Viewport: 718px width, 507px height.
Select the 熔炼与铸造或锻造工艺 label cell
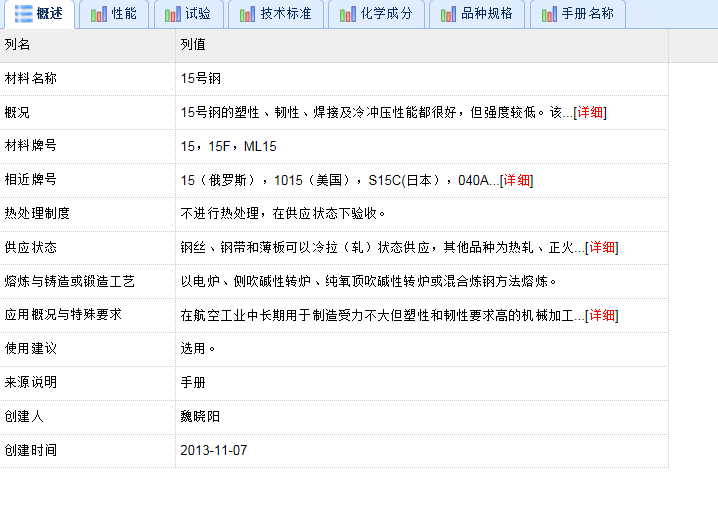87,281
